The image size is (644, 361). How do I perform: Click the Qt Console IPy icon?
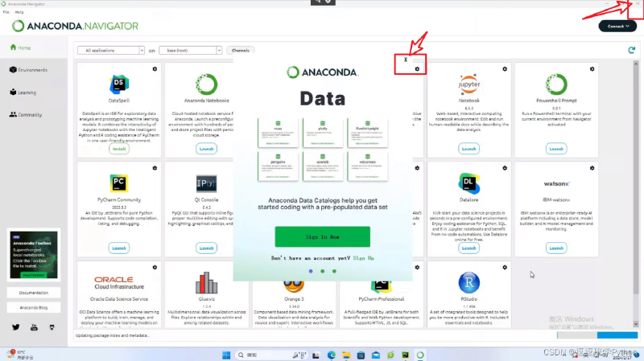206,183
